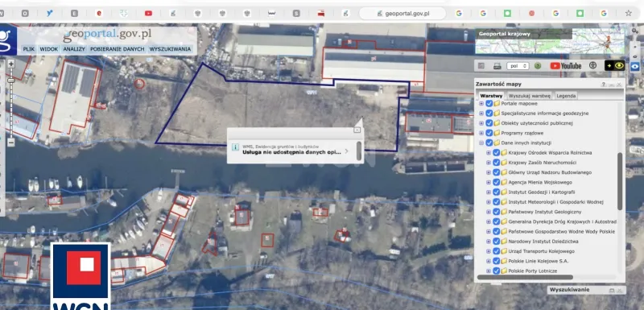Screen dimensions: 644x310
Task: Open the ANALIZY menu
Action: pos(74,49)
